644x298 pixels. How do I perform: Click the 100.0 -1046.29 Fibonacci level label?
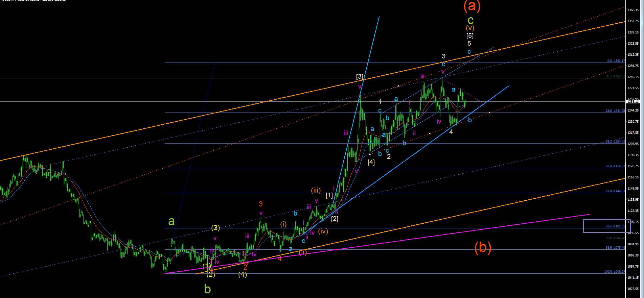tap(615, 272)
